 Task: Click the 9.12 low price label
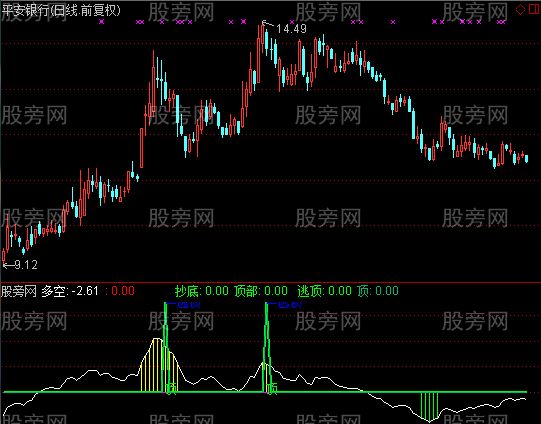pos(26,265)
